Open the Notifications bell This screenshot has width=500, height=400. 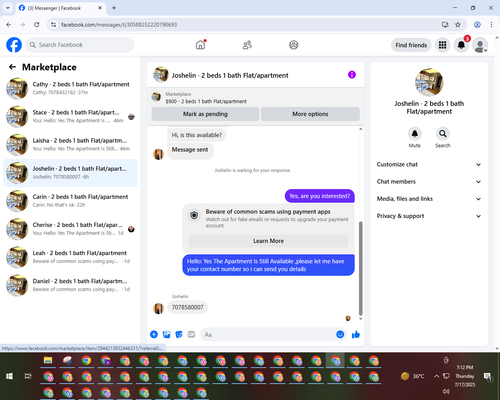pyautogui.click(x=461, y=45)
